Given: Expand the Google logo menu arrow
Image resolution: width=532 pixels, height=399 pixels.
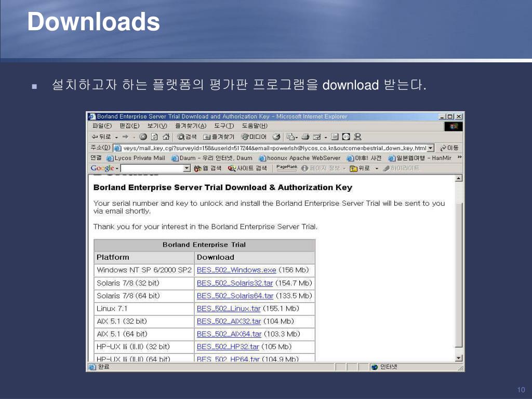Looking at the screenshot, I should coord(117,168).
